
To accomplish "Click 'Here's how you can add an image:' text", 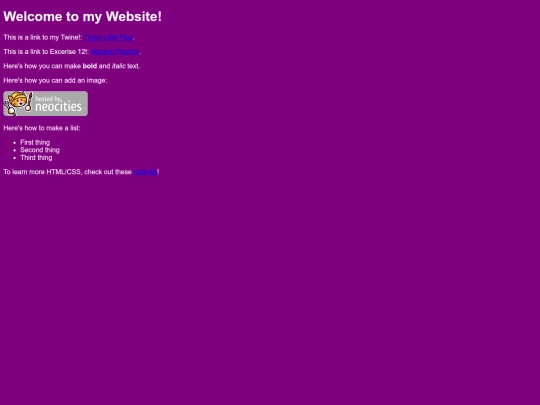I will coord(55,81).
